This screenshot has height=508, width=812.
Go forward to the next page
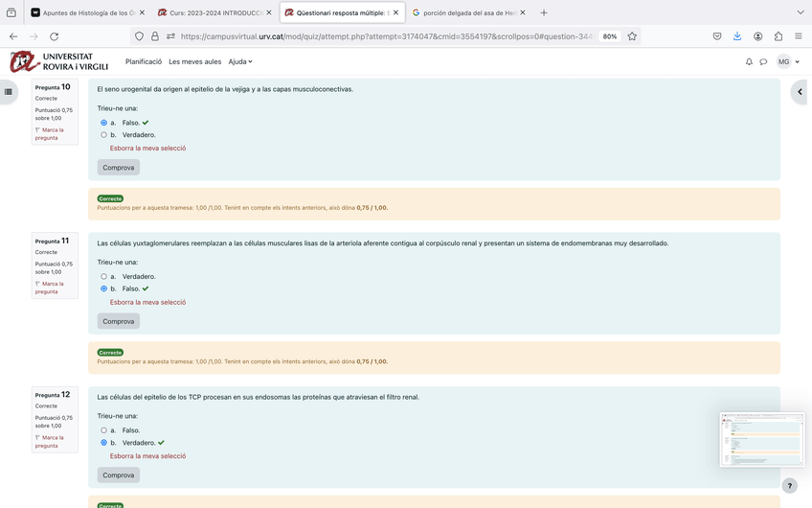[34, 36]
